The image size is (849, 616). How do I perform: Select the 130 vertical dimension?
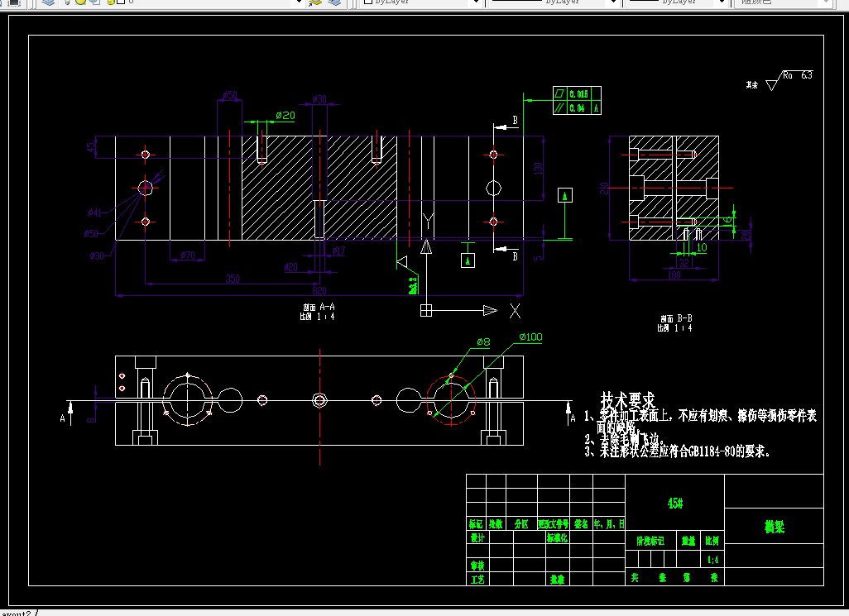[x=538, y=168]
